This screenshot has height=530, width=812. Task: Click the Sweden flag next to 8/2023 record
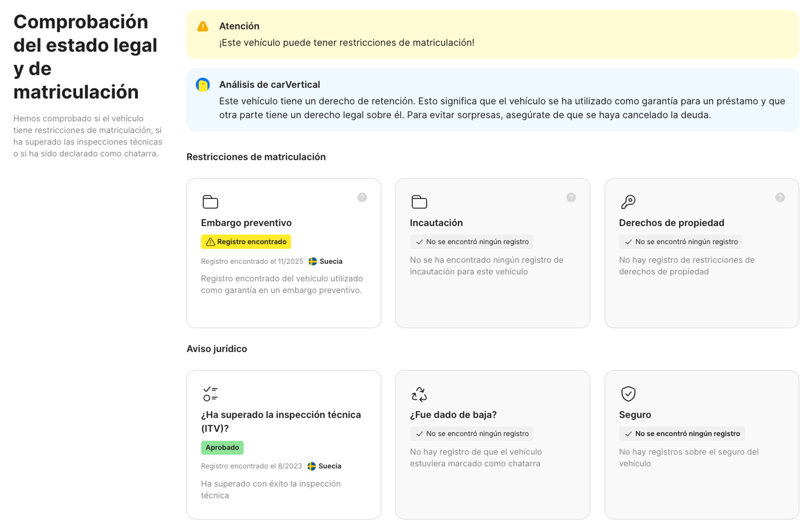tap(311, 466)
